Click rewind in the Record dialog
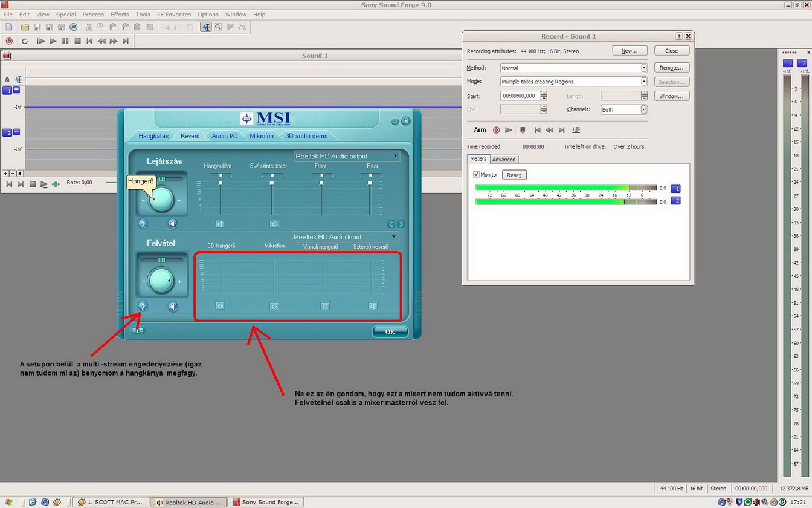The image size is (812, 508). 549,129
